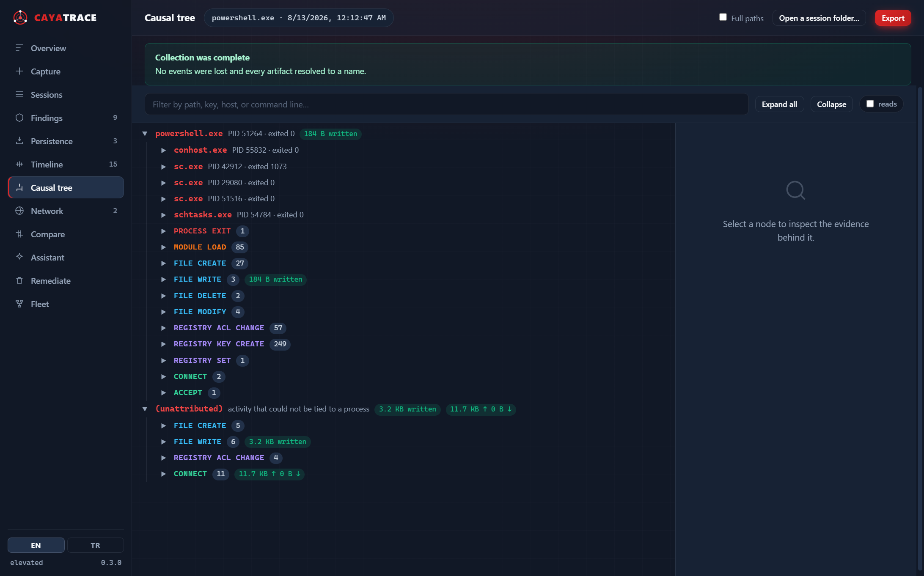924x576 pixels.
Task: Click the CayaTrace logo icon
Action: point(20,17)
